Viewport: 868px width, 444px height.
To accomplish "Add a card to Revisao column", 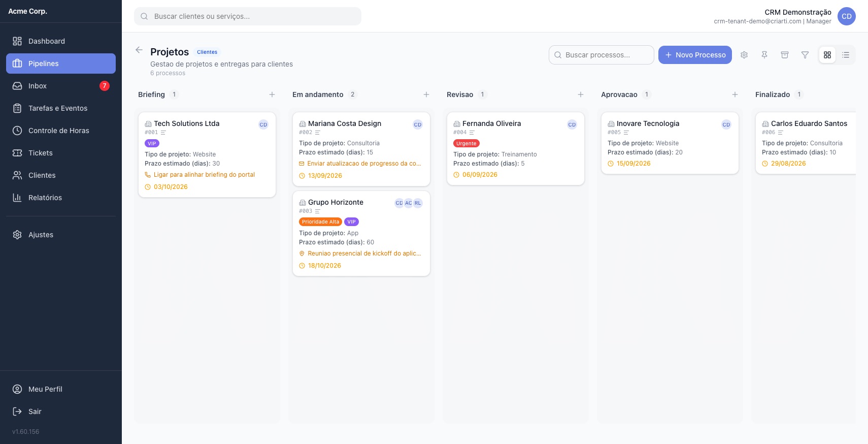I will click(581, 94).
